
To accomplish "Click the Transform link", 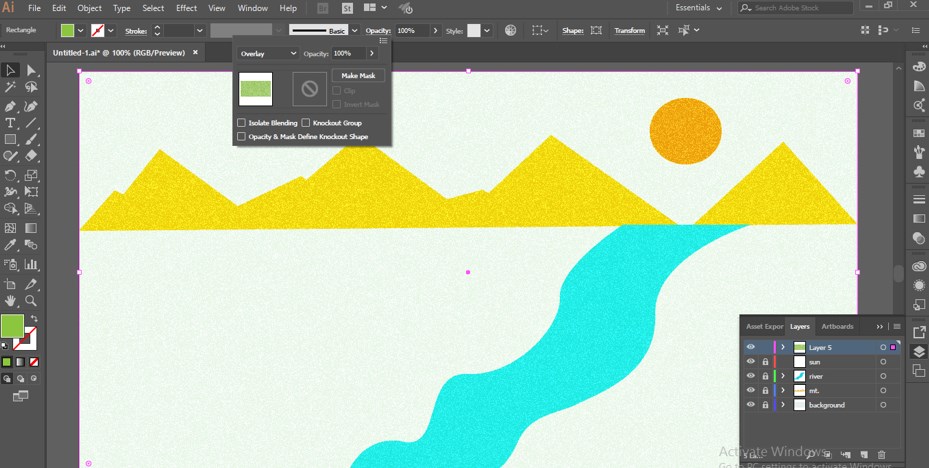I will (629, 30).
